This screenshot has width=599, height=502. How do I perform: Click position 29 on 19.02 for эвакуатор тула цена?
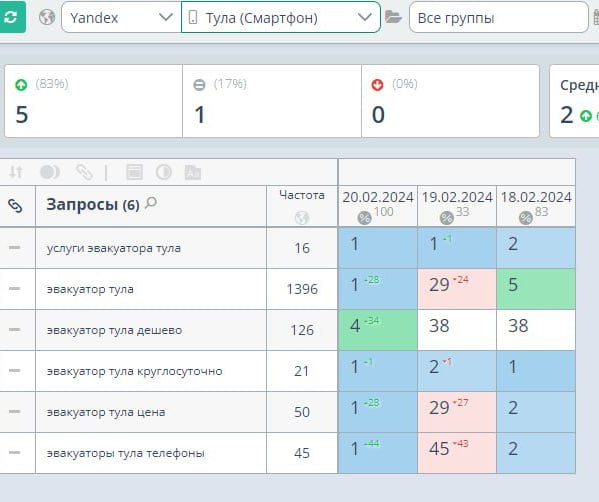pos(457,412)
